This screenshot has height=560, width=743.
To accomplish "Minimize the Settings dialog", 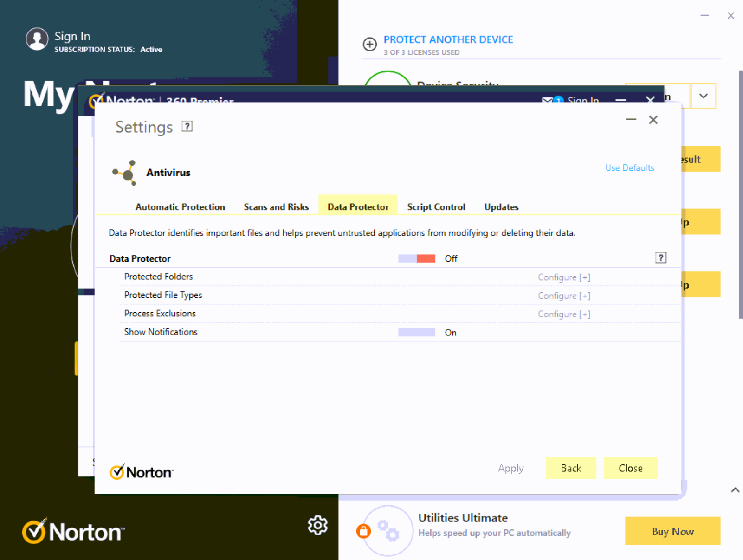I will pos(631,120).
